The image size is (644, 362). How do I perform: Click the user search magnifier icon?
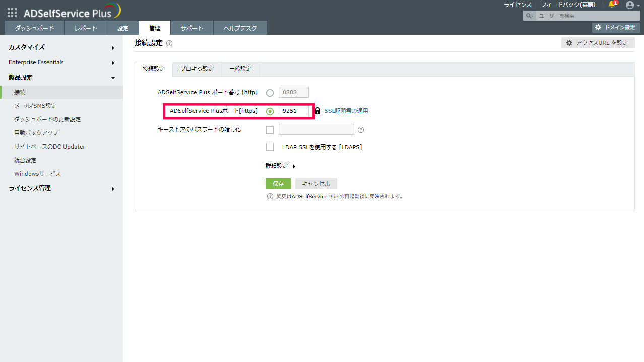point(529,16)
